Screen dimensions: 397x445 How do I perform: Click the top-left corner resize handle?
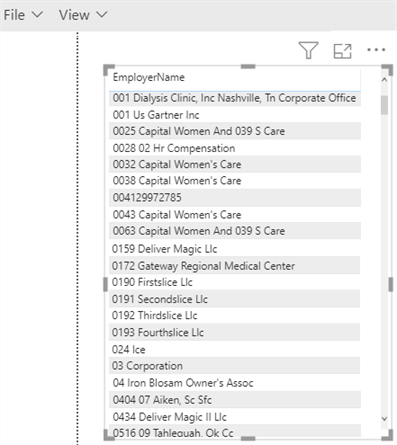[109, 70]
